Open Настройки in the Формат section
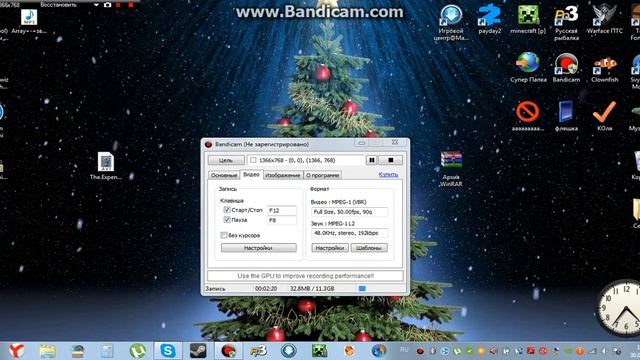Screen dimensions: 640x360 [330, 248]
